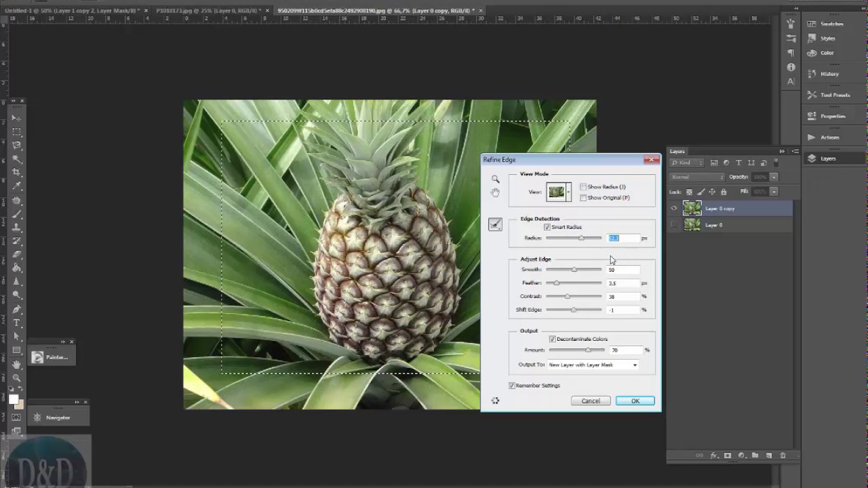Click the Feather slider handle
This screenshot has width=868, height=488.
pos(556,283)
